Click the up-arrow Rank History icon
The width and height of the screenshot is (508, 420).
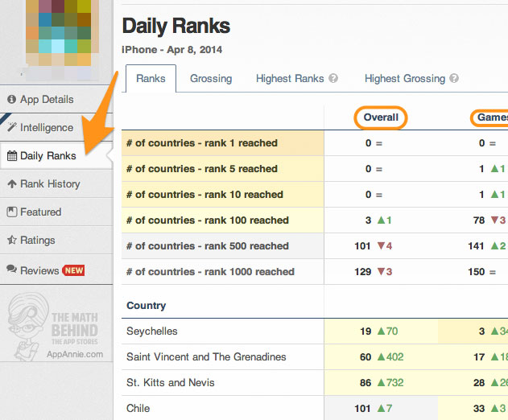pyautogui.click(x=12, y=184)
